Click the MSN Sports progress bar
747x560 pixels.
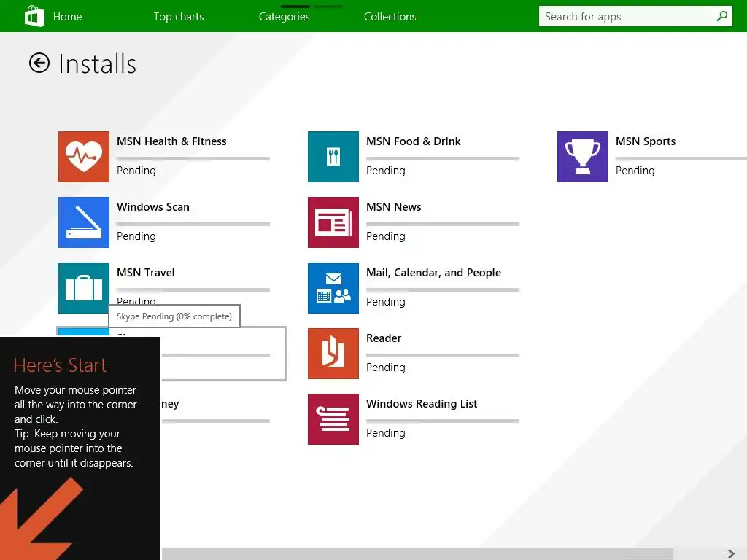tap(681, 158)
